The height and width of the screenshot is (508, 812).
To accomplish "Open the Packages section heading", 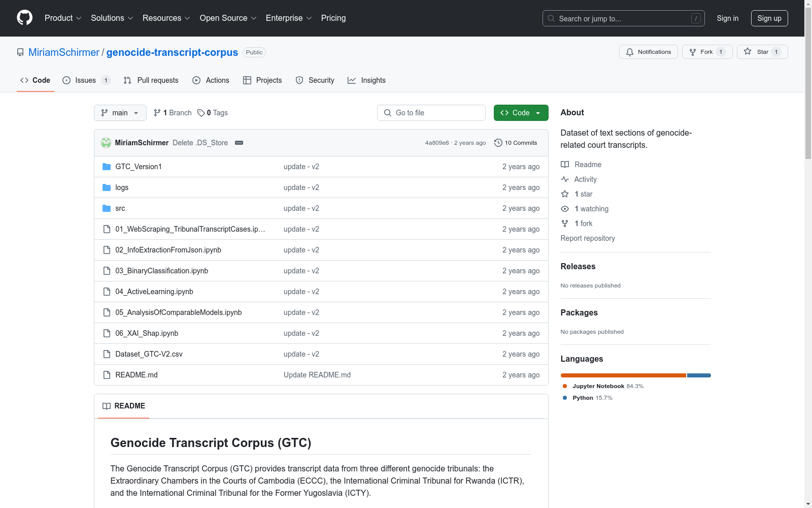I will [579, 312].
